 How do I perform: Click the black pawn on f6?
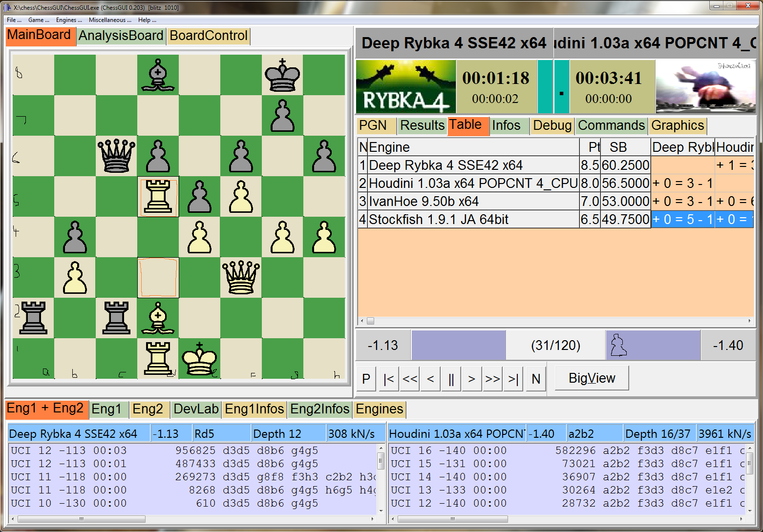tap(241, 156)
